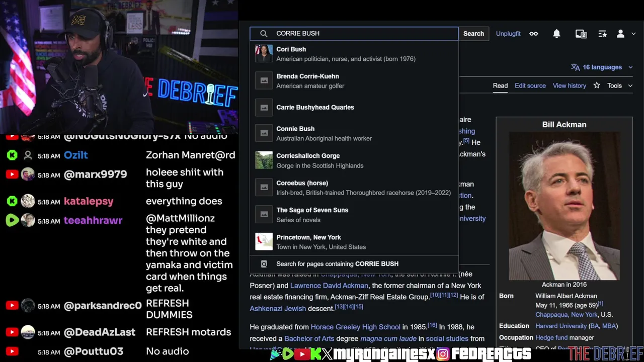Click the Search button
Viewport: 644px width, 362px height.
tap(473, 34)
